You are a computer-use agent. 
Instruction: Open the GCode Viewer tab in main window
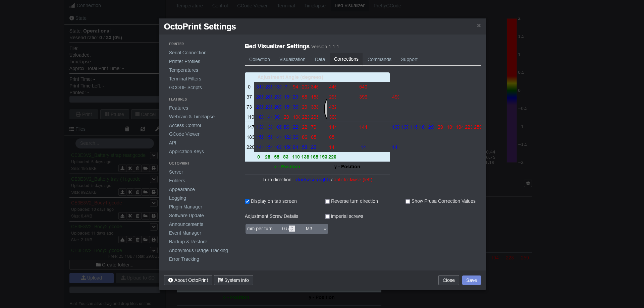pyautogui.click(x=252, y=6)
